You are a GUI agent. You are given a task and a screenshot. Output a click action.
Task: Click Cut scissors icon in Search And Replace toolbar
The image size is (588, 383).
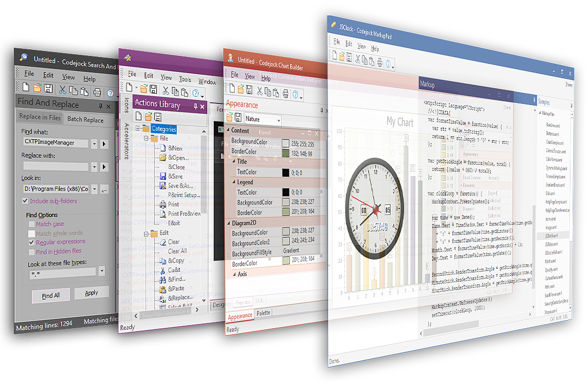tap(62, 90)
